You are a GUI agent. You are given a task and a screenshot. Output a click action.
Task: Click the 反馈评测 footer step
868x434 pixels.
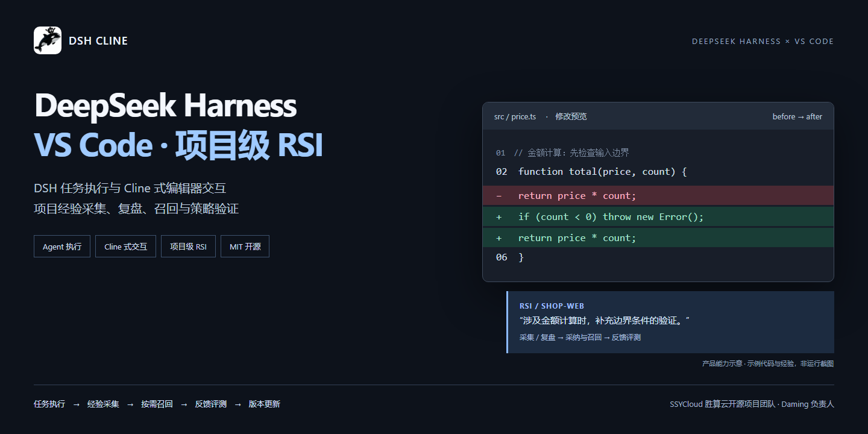[210, 404]
